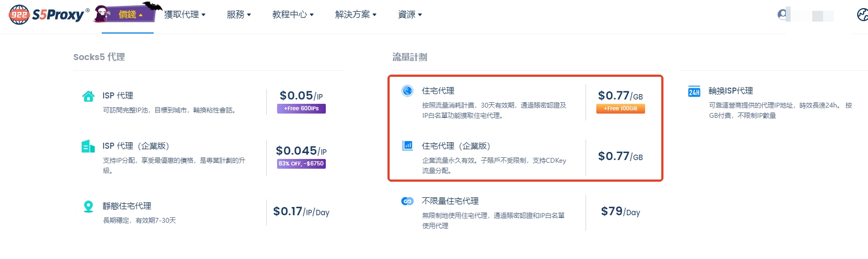This screenshot has width=868, height=259.
Task: Click the ISP 代理（企業版）building icon
Action: click(x=88, y=146)
